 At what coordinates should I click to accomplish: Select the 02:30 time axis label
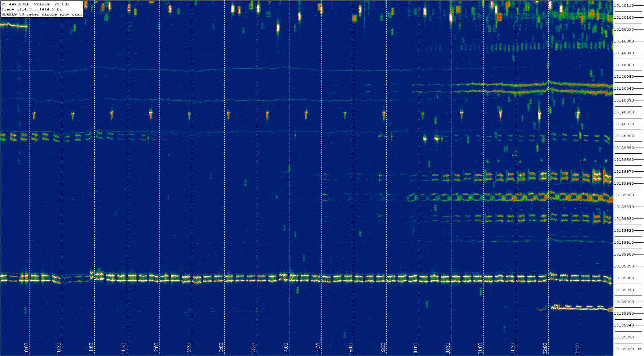(x=577, y=348)
